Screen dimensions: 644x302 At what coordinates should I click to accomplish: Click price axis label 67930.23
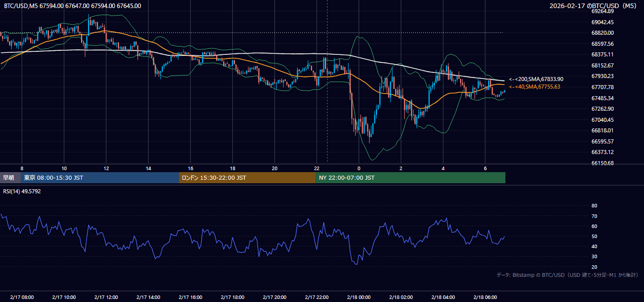(602, 76)
